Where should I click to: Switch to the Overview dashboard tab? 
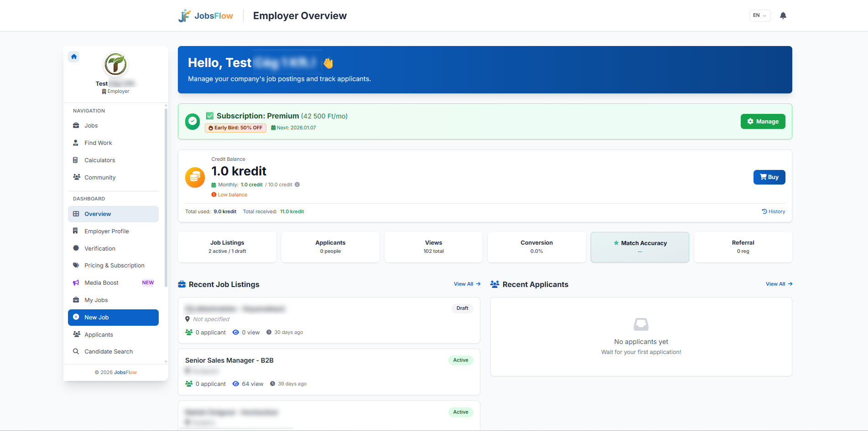coord(98,214)
